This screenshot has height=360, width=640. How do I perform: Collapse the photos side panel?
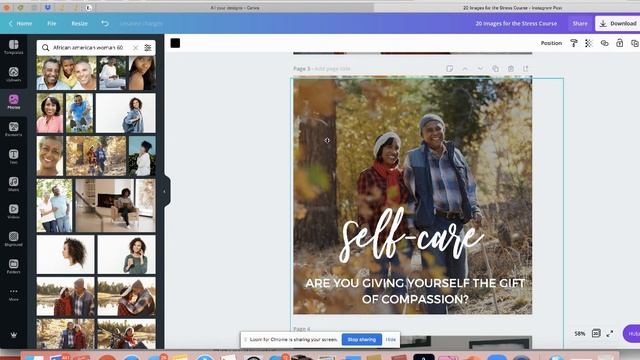click(x=165, y=191)
